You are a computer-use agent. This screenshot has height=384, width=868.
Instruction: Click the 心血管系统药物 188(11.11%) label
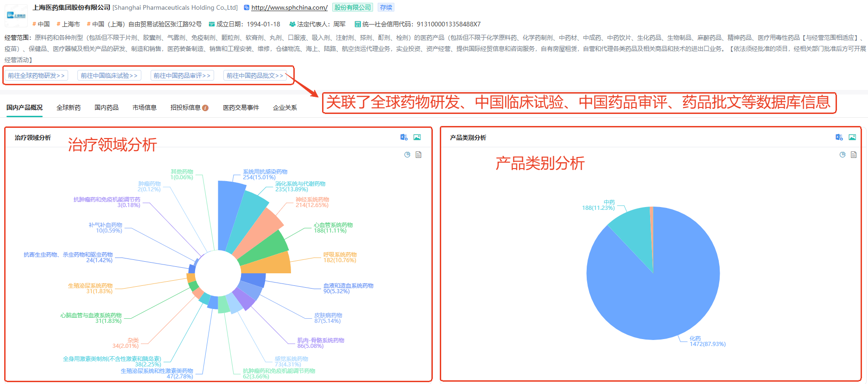click(x=333, y=228)
